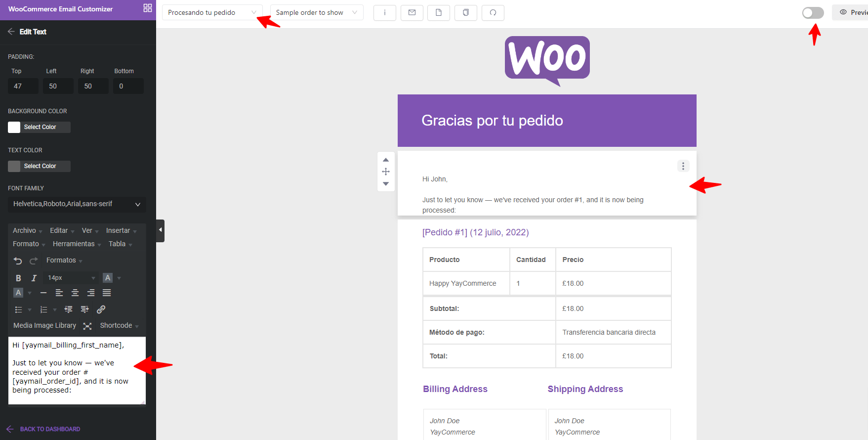Toggle italic formatting
The width and height of the screenshot is (868, 440).
click(x=34, y=278)
